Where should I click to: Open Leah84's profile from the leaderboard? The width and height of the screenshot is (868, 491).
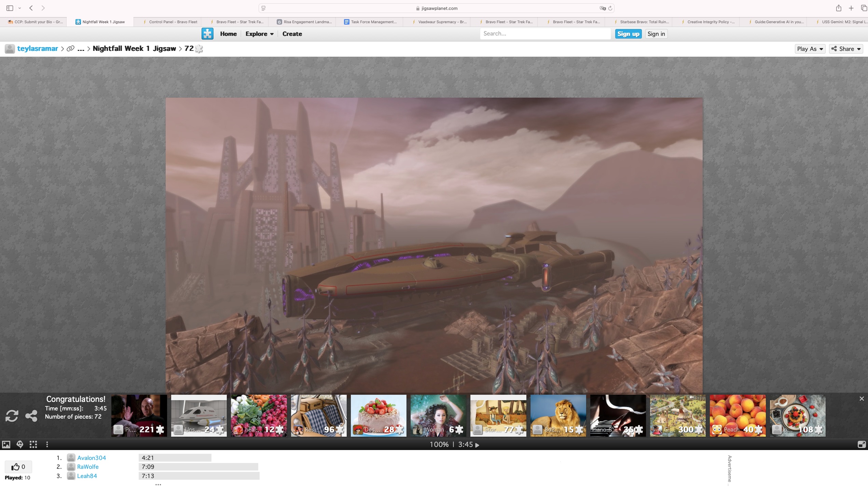coord(87,476)
